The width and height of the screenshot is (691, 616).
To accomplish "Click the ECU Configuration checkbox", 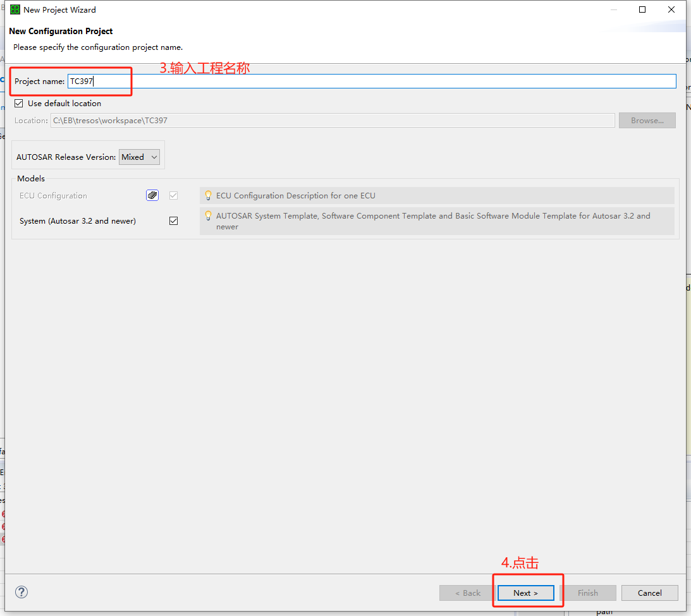I will pyautogui.click(x=174, y=196).
